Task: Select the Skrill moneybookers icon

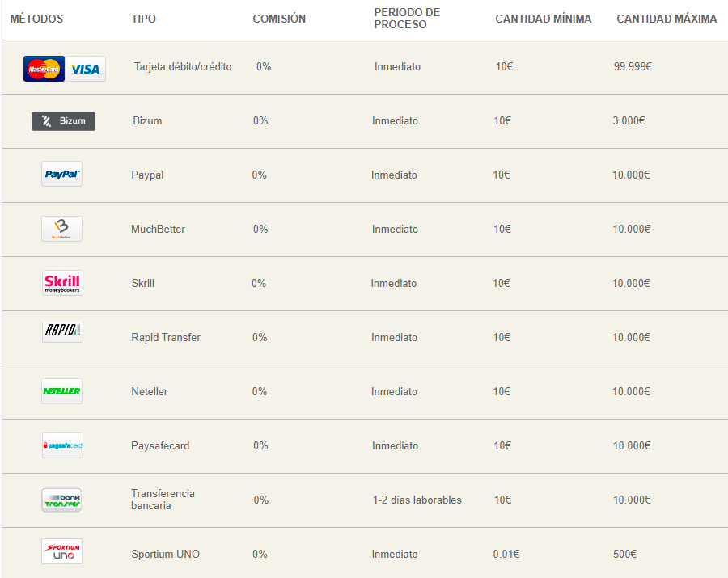Action: [x=62, y=283]
